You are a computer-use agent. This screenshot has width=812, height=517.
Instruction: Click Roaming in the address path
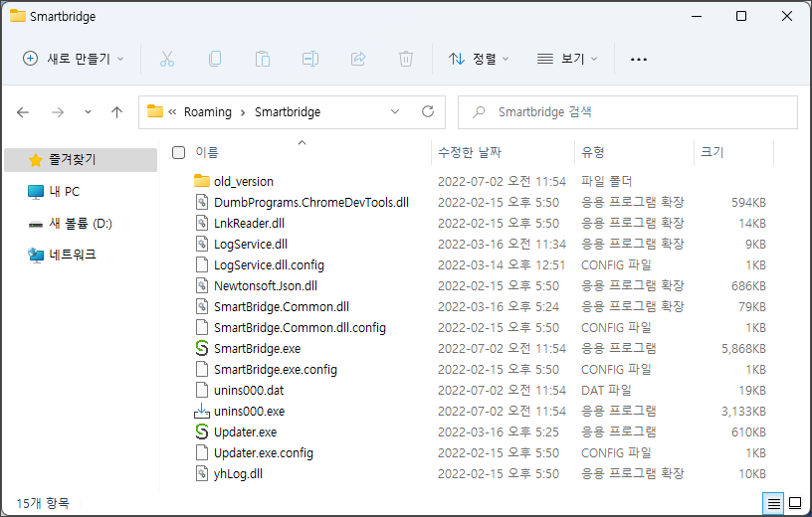(x=208, y=111)
